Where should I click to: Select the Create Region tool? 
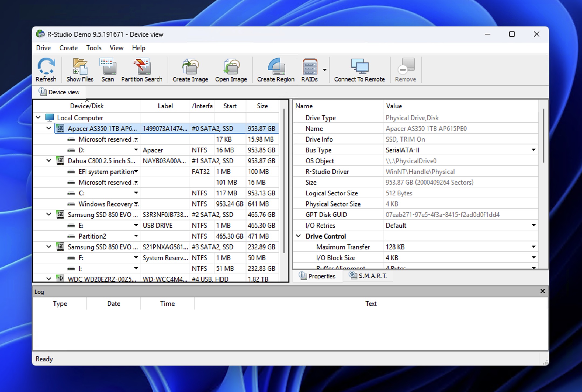click(275, 69)
